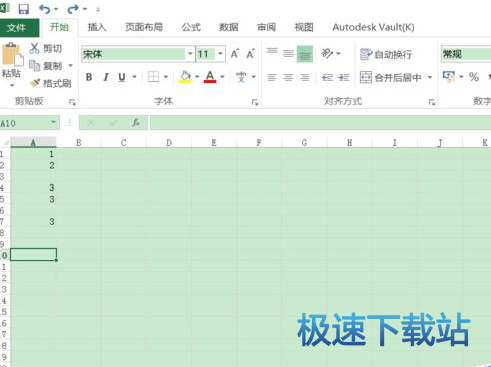Expand the underline style dropdown
The width and height of the screenshot is (491, 367).
tap(135, 77)
